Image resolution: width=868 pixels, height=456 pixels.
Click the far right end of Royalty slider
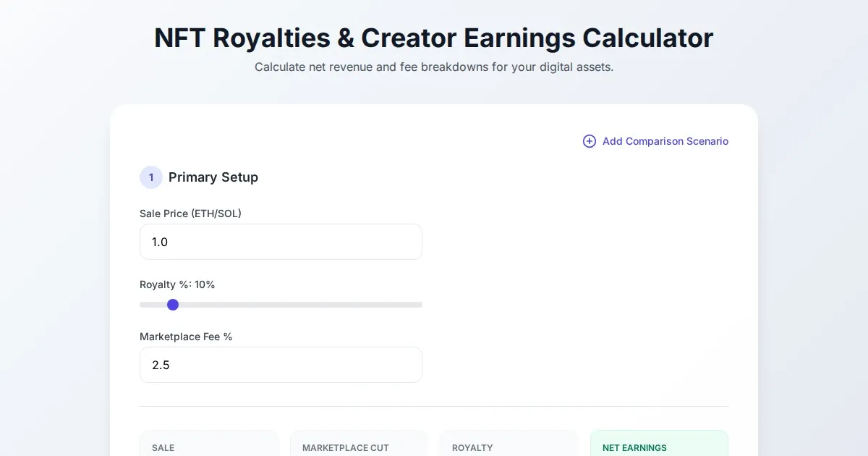coord(420,305)
